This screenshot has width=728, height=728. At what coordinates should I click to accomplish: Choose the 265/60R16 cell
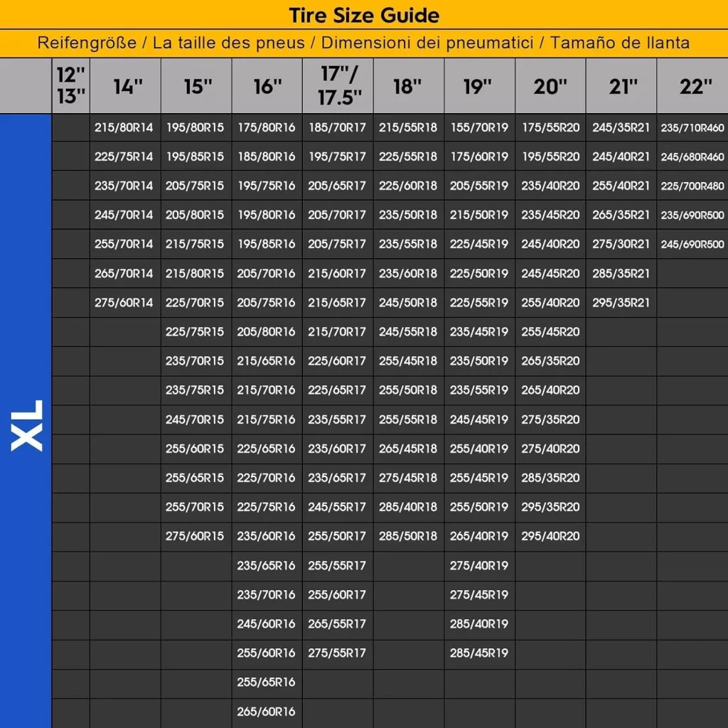[266, 711]
